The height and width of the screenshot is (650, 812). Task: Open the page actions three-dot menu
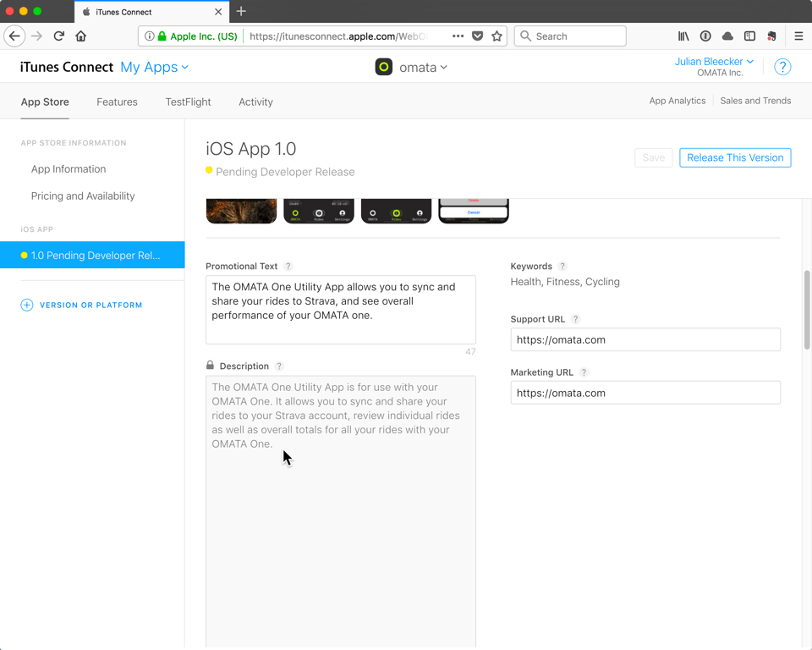click(x=458, y=36)
